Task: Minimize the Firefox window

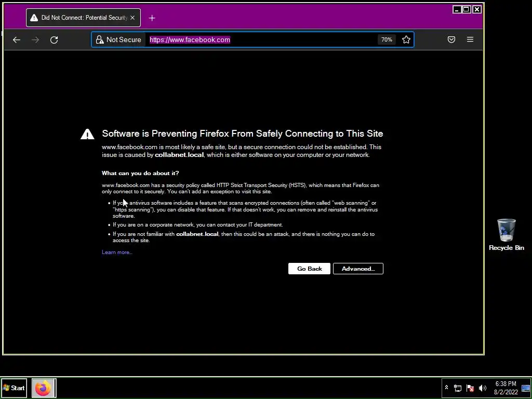Action: 457,9
